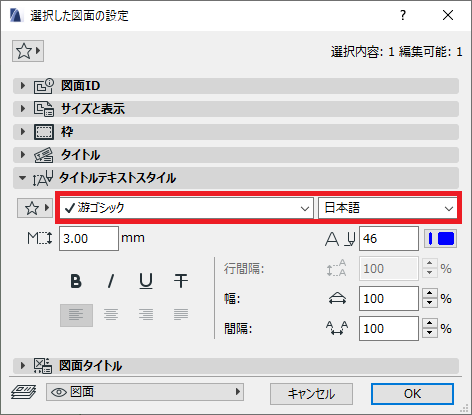
Task: Click the OK button
Action: tap(412, 394)
